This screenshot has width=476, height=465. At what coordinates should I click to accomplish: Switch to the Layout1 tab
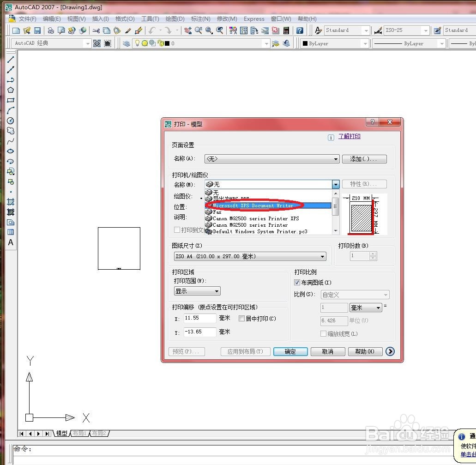79,433
